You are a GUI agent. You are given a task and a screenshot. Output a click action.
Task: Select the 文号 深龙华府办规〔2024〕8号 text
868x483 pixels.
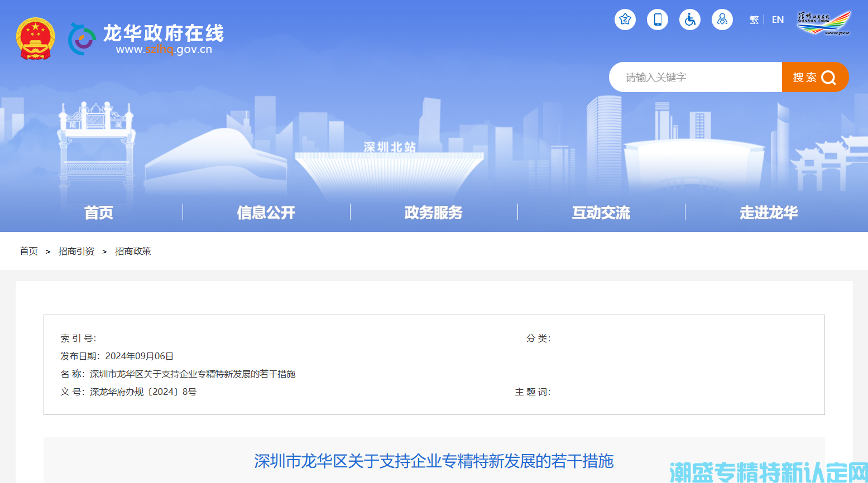point(128,392)
